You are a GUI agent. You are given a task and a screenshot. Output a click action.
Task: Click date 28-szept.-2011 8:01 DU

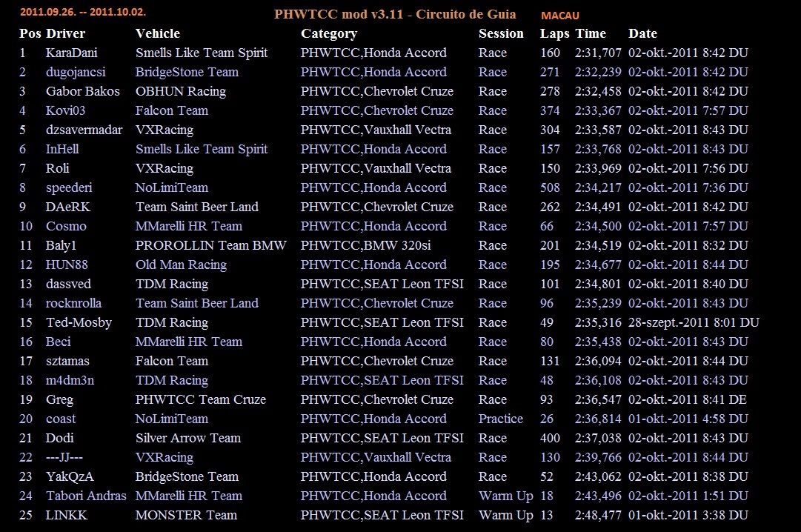point(694,323)
